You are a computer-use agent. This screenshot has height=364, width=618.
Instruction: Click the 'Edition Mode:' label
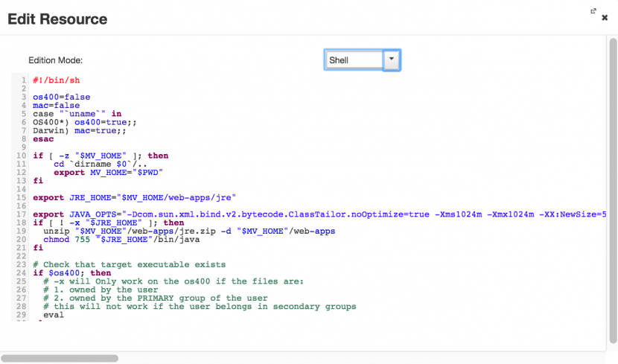[56, 60]
